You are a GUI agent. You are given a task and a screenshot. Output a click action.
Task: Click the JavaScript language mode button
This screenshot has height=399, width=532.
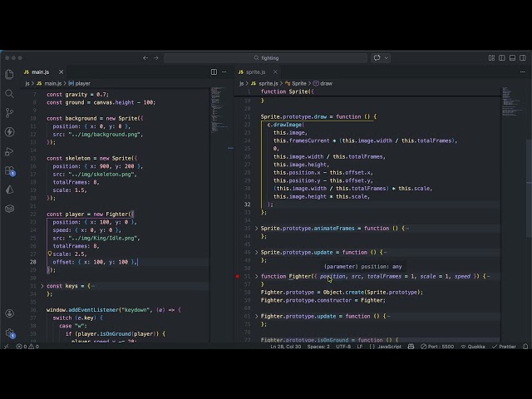[x=386, y=347]
